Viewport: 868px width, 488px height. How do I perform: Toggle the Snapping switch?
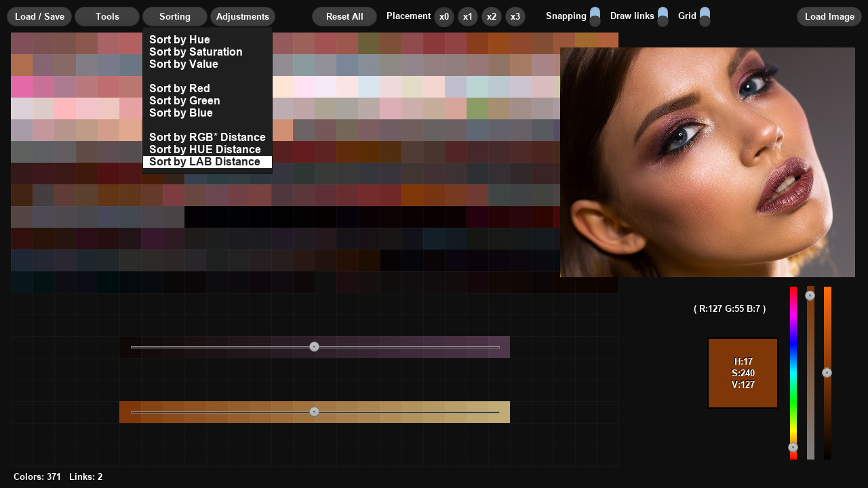click(x=595, y=16)
